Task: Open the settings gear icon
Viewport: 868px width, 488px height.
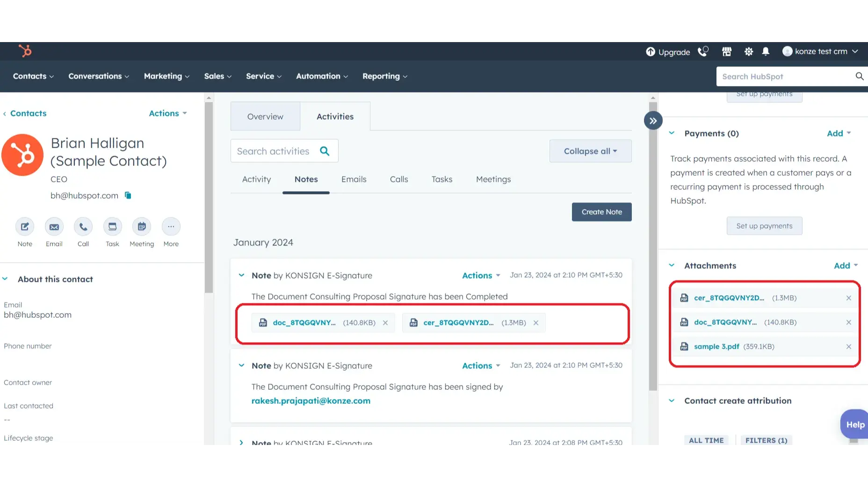Action: point(748,51)
